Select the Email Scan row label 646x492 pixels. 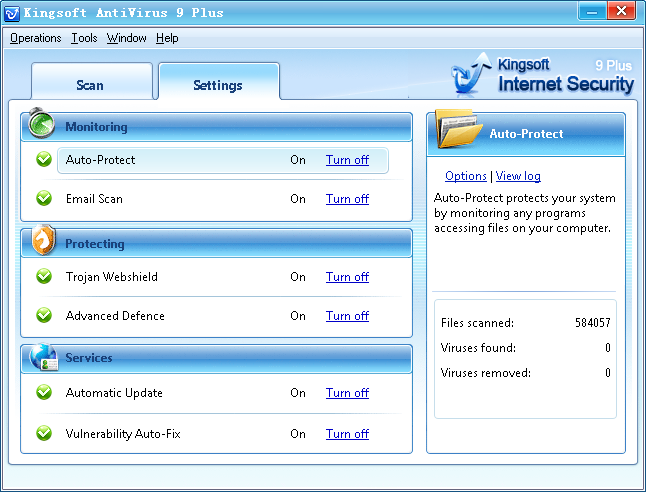(94, 199)
